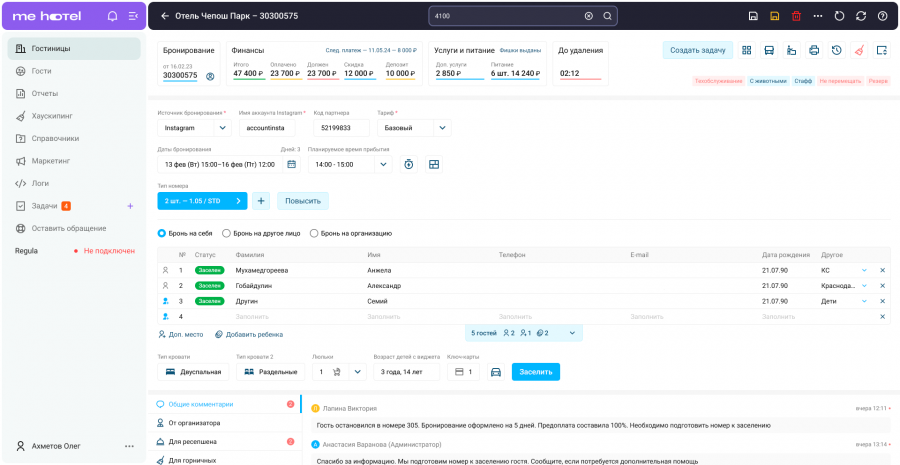Select 'Бронь на организацию' radio option
The width and height of the screenshot is (900, 465).
pyautogui.click(x=313, y=233)
